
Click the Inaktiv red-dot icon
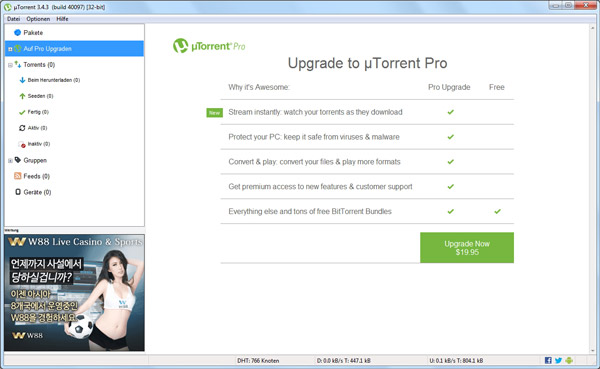22,144
